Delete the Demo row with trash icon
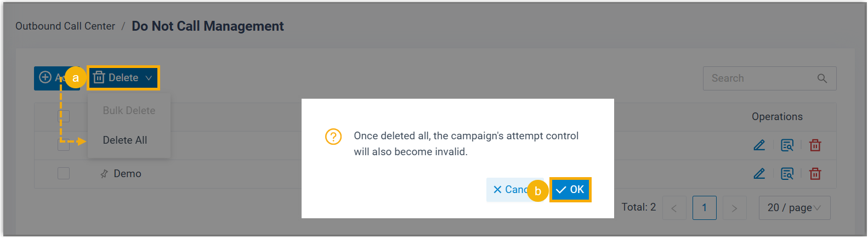The width and height of the screenshot is (868, 238). [815, 174]
